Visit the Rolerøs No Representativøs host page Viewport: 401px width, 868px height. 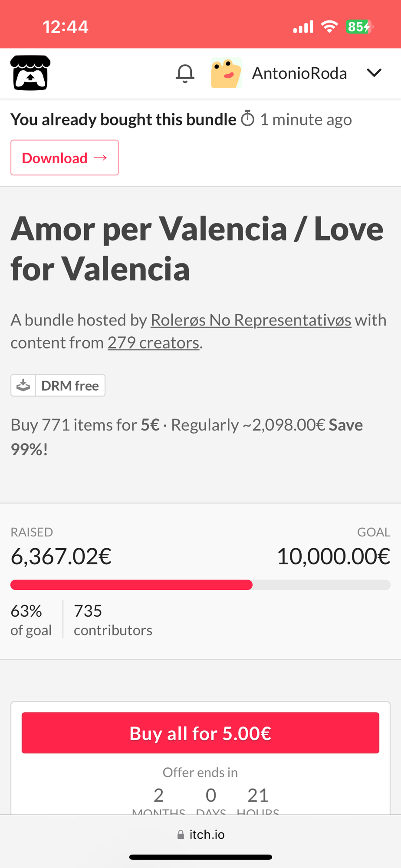[251, 320]
